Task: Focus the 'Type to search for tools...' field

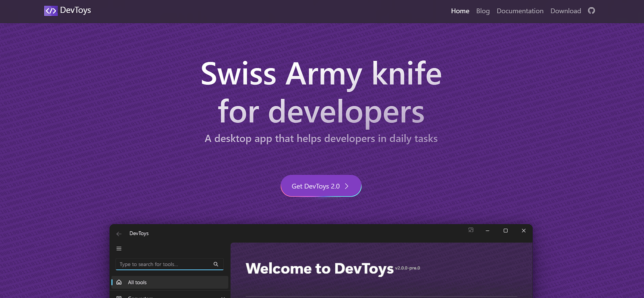Action: [169, 264]
